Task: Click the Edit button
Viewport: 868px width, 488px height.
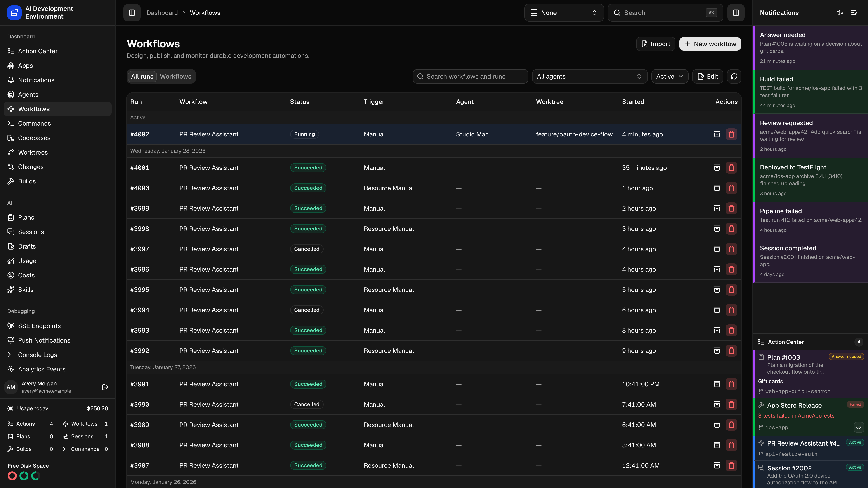Action: 708,76
